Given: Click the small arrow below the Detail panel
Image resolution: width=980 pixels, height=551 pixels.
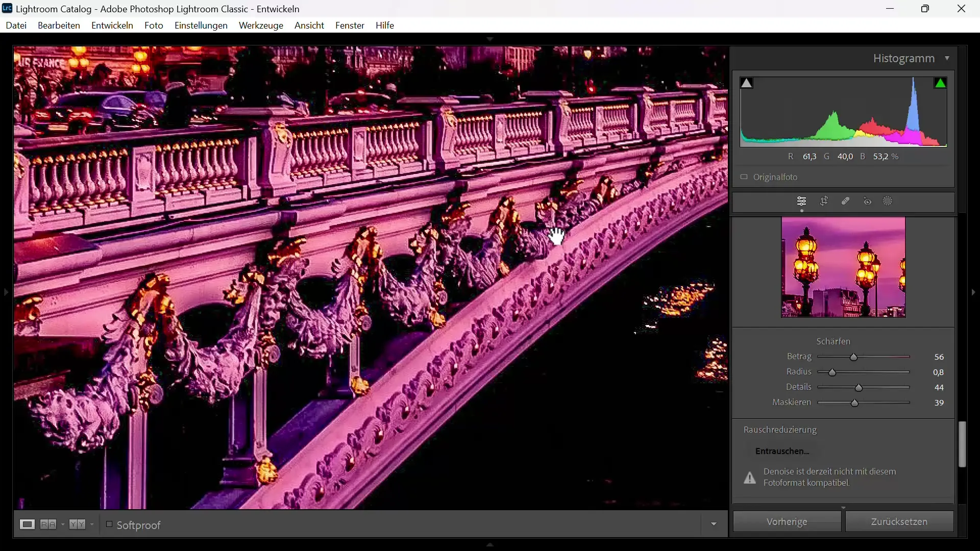Looking at the screenshot, I should [844, 508].
